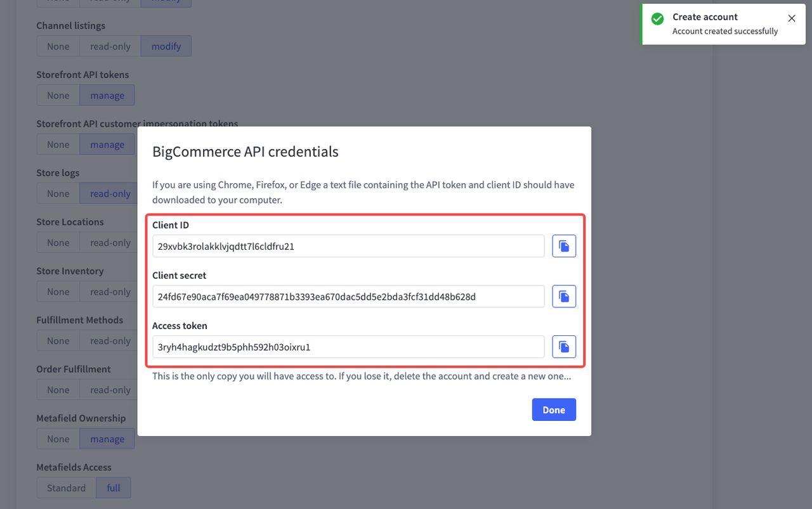The width and height of the screenshot is (812, 509).
Task: Set Store logs to read-only
Action: pyautogui.click(x=109, y=193)
